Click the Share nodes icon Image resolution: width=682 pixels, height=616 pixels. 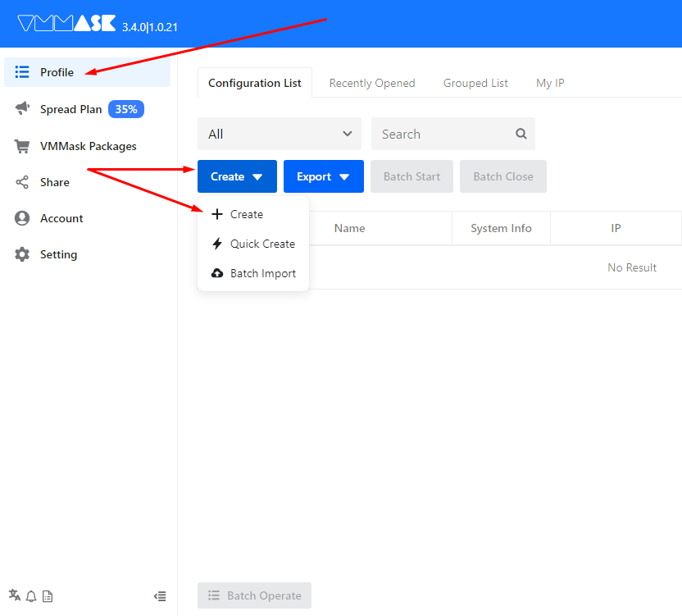(22, 182)
